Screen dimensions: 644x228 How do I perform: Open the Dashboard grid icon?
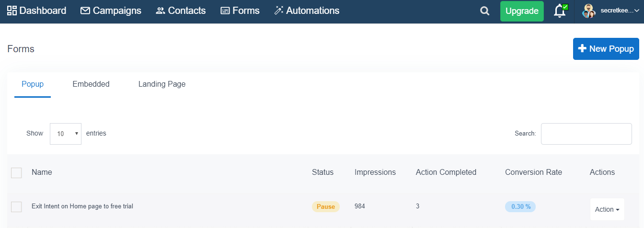pyautogui.click(x=12, y=11)
